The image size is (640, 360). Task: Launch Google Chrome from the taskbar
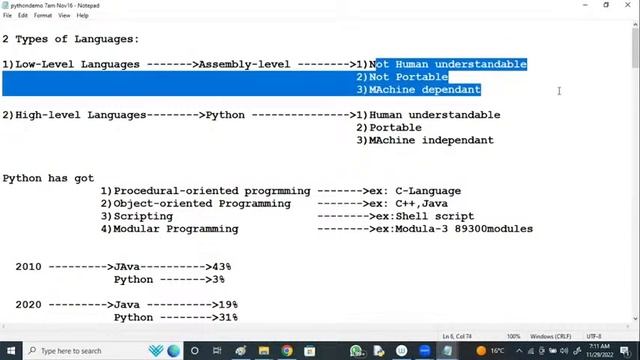pos(287,351)
